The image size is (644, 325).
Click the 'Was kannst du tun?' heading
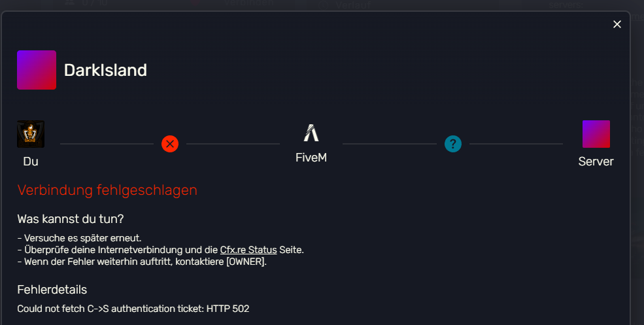[x=70, y=219]
